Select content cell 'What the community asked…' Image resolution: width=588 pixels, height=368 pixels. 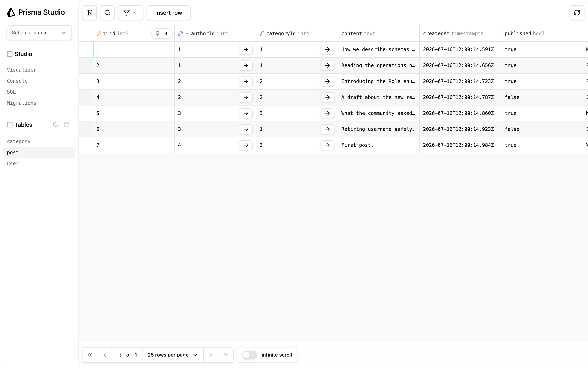(379, 113)
